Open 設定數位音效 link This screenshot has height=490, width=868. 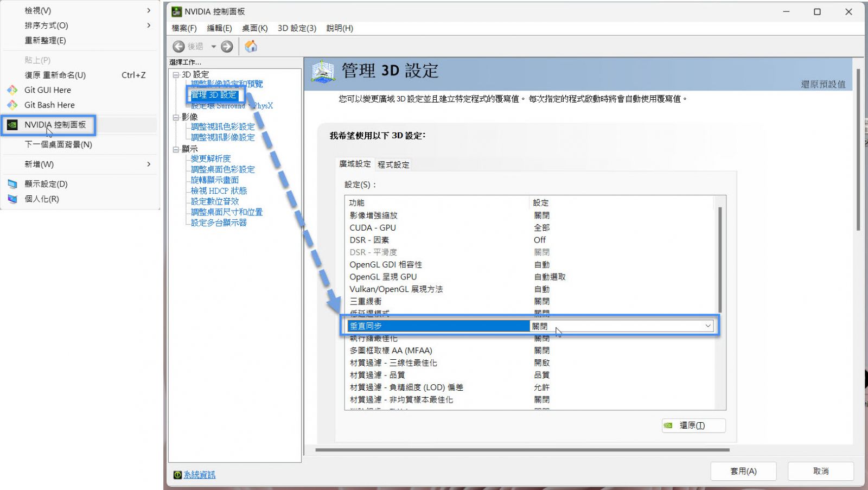click(x=214, y=201)
